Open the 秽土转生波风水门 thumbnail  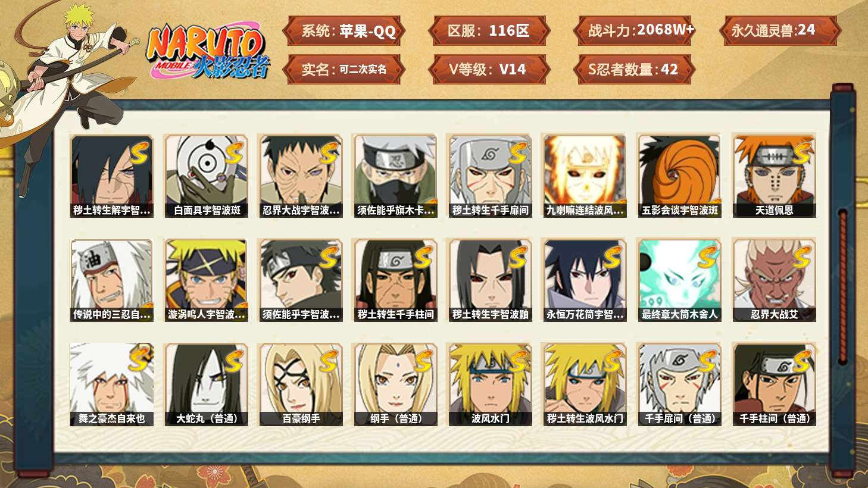pyautogui.click(x=585, y=384)
